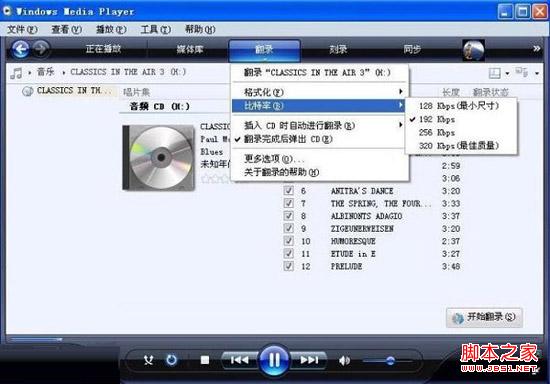Select the PRELUDE track title
The width and height of the screenshot is (550, 384).
(x=346, y=267)
